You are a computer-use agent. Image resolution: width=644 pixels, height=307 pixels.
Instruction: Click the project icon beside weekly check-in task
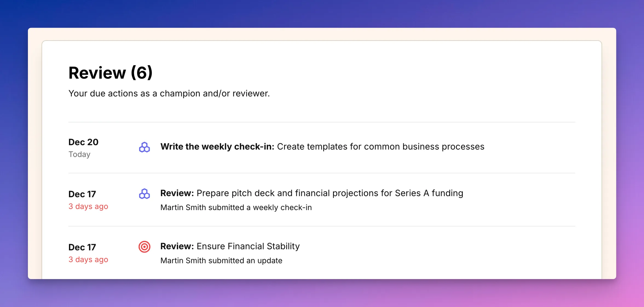[x=145, y=147]
